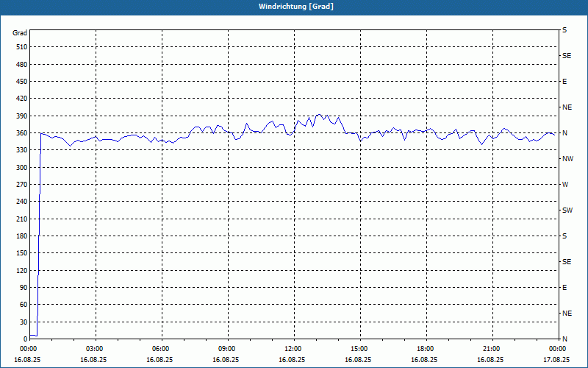The image size is (588, 368).
Task: Click the wind direction line's initial vertical jump
Action: pyautogui.click(x=39, y=235)
